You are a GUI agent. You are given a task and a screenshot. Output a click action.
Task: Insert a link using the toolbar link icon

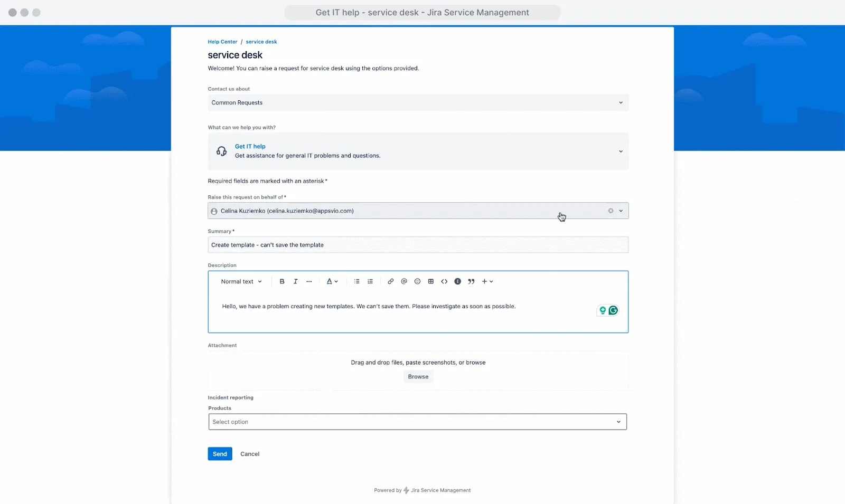pyautogui.click(x=390, y=281)
